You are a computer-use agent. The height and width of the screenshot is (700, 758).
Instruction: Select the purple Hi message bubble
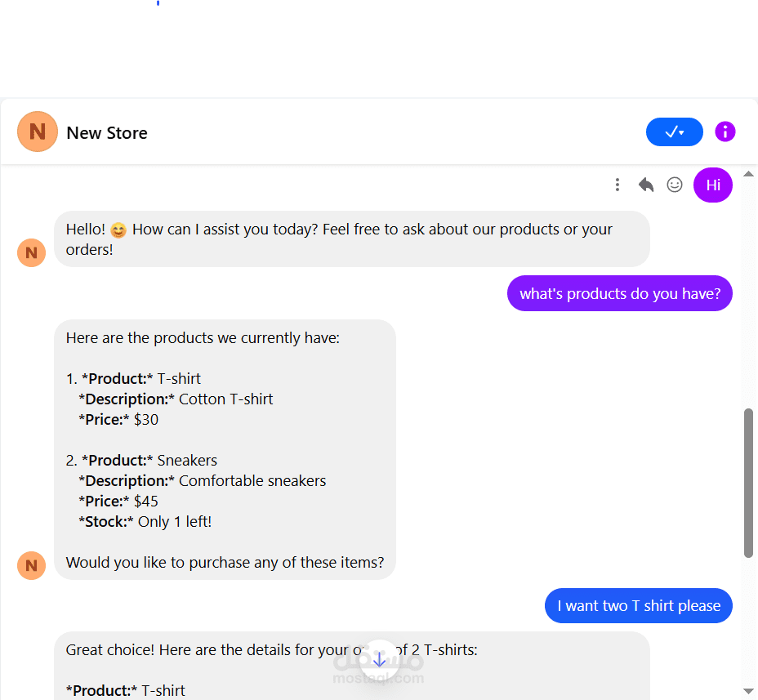coord(712,185)
